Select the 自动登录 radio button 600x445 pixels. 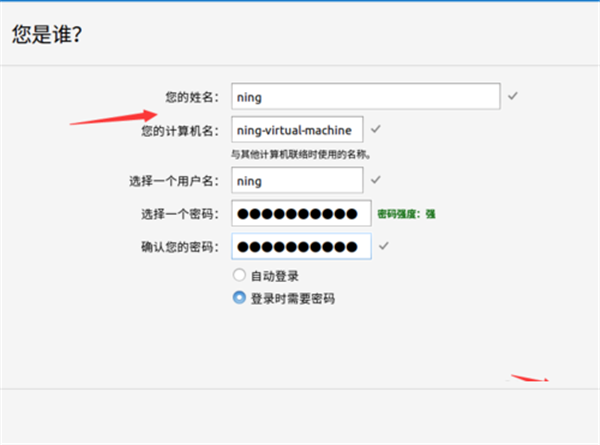coord(239,275)
